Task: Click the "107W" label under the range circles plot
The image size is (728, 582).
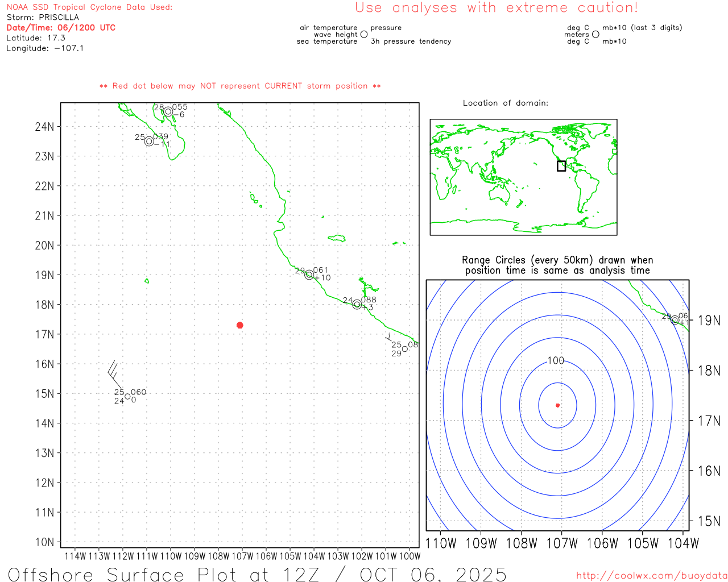Action: (562, 543)
